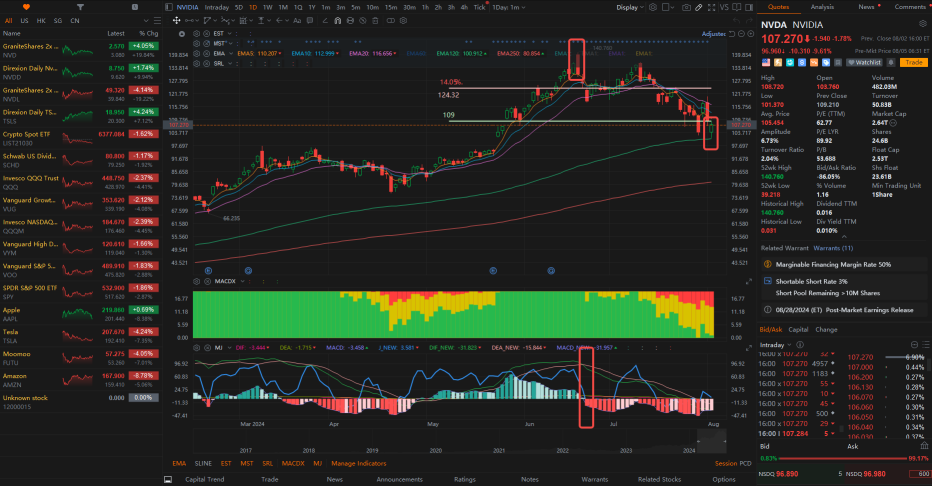This screenshot has width=932, height=486.
Task: Click the info icon beside Intraday label
Action: point(800,345)
